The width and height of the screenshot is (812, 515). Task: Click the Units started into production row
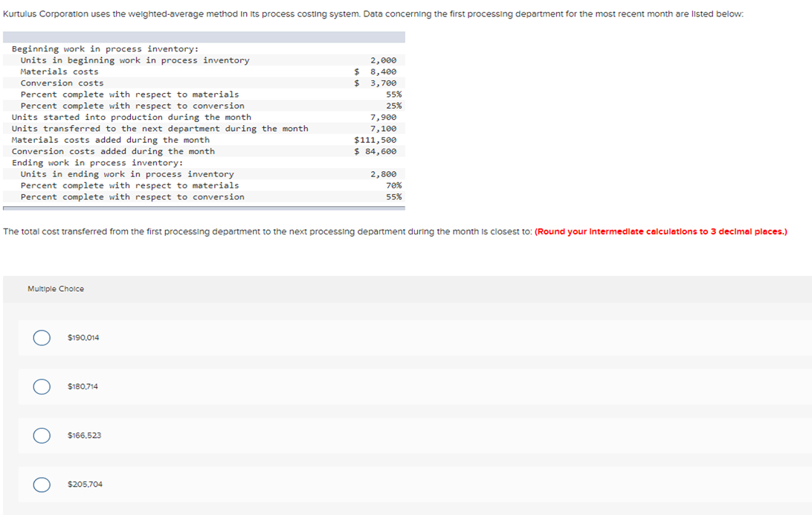pyautogui.click(x=130, y=117)
